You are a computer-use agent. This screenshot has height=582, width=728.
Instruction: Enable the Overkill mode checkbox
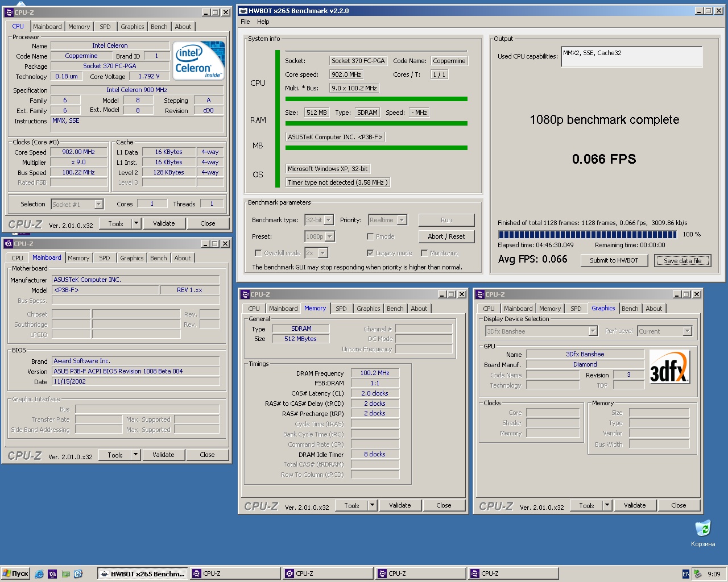(259, 253)
